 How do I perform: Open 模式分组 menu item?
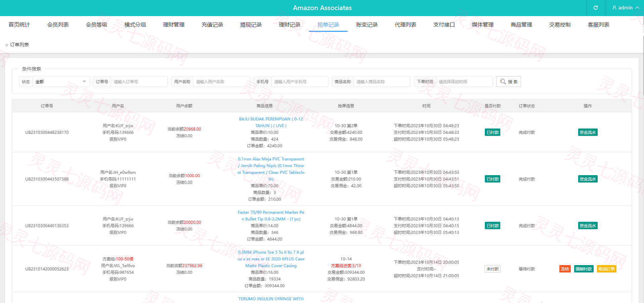(x=135, y=24)
